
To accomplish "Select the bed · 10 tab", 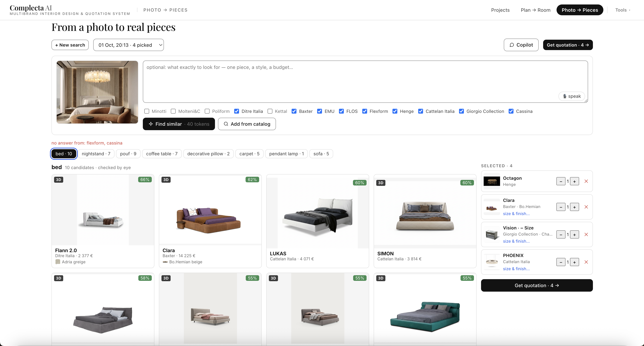I will click(x=64, y=154).
